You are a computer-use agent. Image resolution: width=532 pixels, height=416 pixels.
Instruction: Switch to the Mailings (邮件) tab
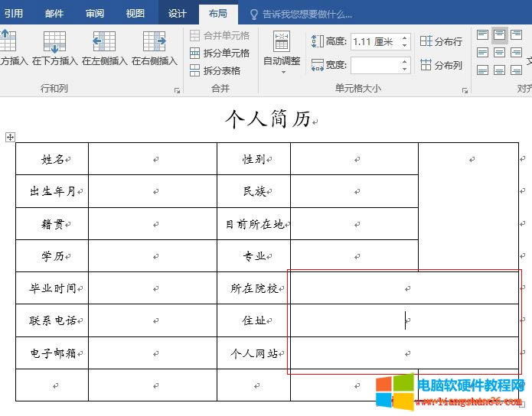click(54, 13)
